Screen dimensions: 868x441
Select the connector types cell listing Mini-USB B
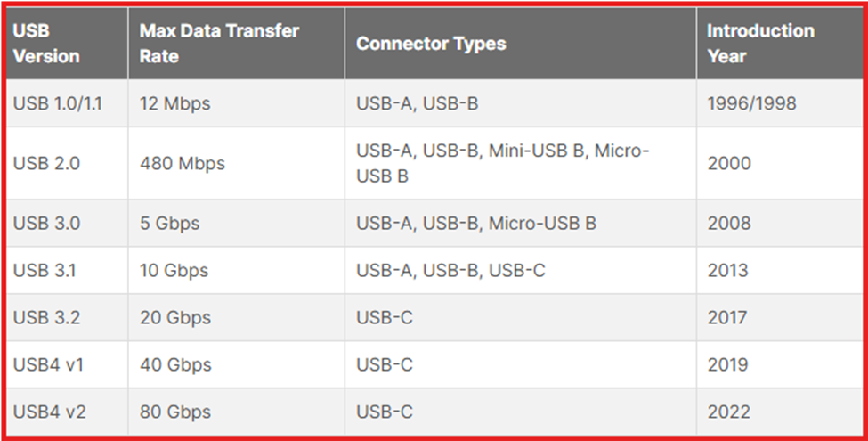[x=503, y=164]
